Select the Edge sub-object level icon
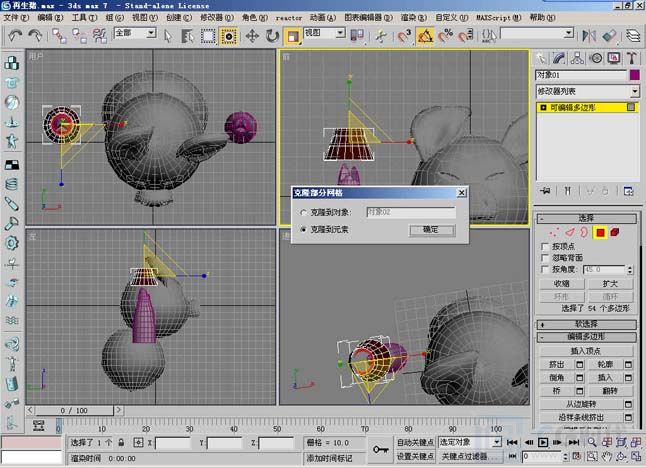The width and height of the screenshot is (646, 468). (x=569, y=232)
